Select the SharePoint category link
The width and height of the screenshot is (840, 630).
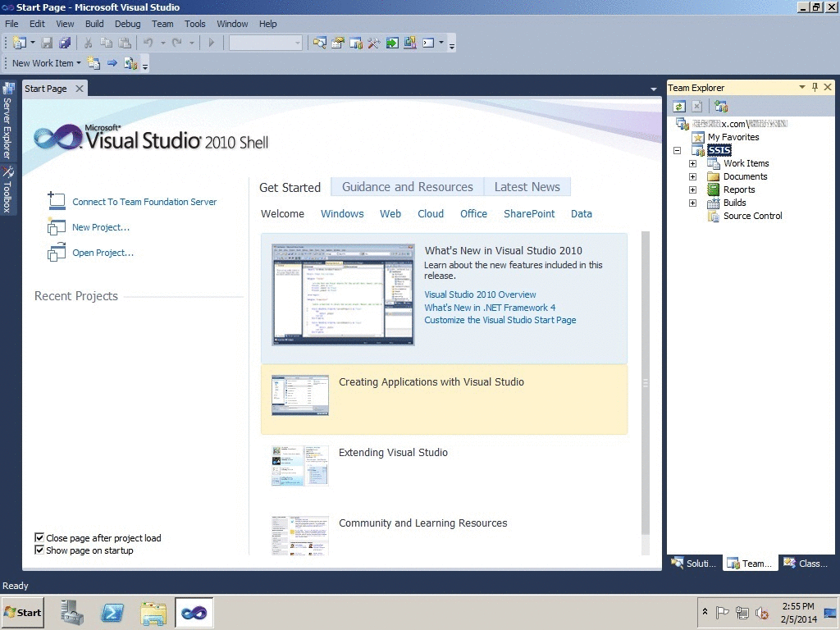(529, 214)
